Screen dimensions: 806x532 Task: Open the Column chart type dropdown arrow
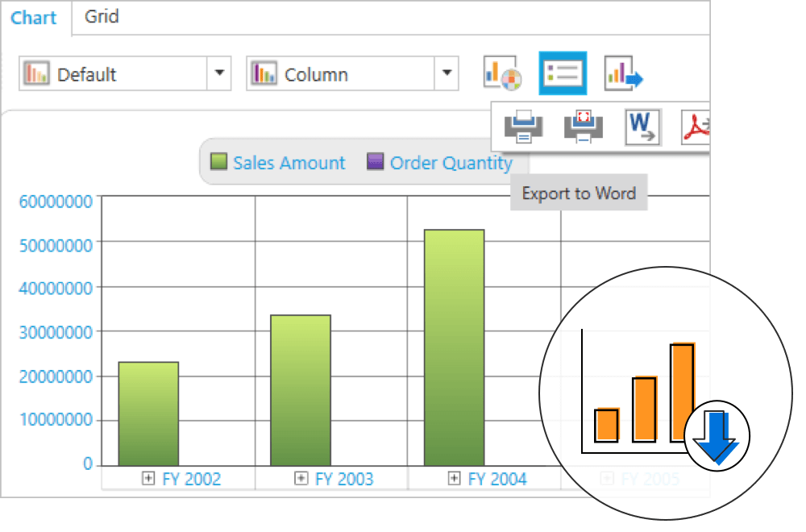pyautogui.click(x=447, y=74)
